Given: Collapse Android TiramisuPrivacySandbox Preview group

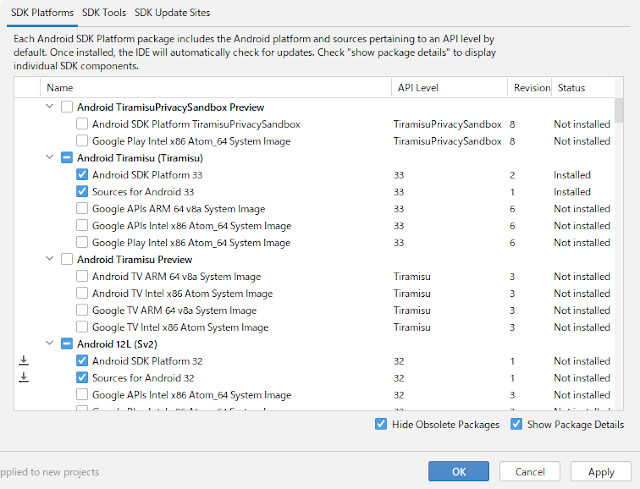Looking at the screenshot, I should (49, 107).
